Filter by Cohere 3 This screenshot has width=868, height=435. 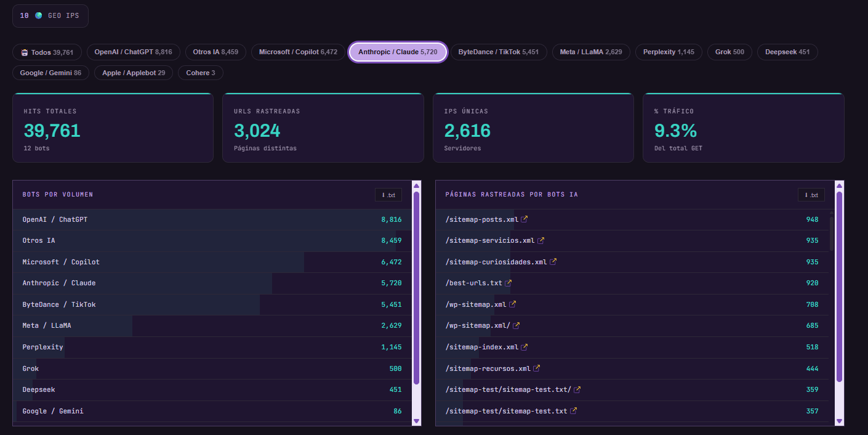[201, 73]
